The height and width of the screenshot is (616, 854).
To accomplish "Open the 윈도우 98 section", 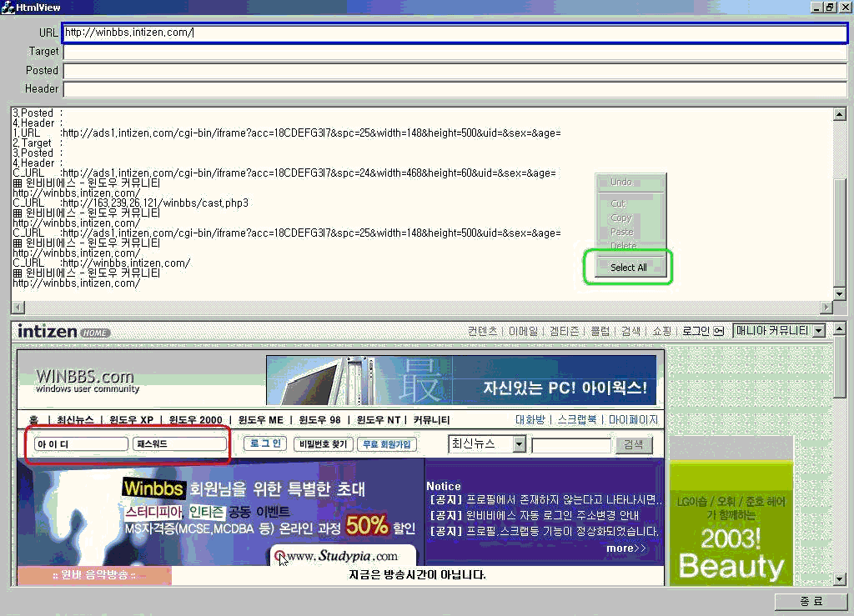I will click(x=319, y=420).
